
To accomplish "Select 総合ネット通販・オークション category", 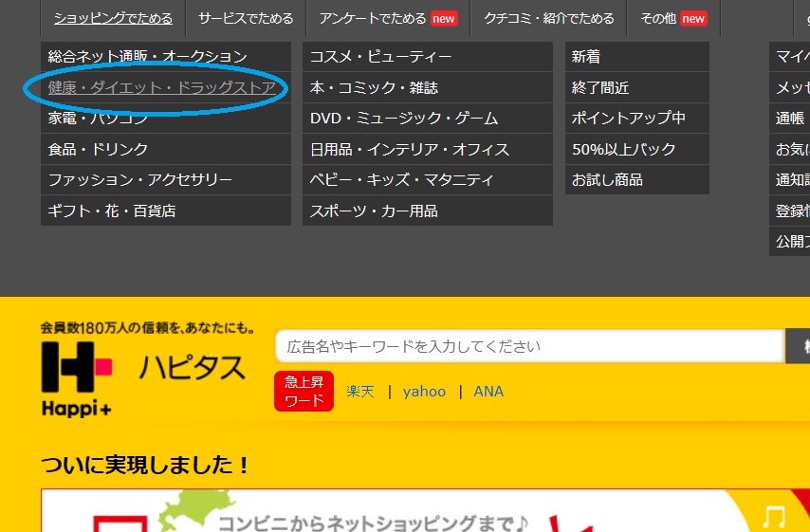I will click(166, 56).
